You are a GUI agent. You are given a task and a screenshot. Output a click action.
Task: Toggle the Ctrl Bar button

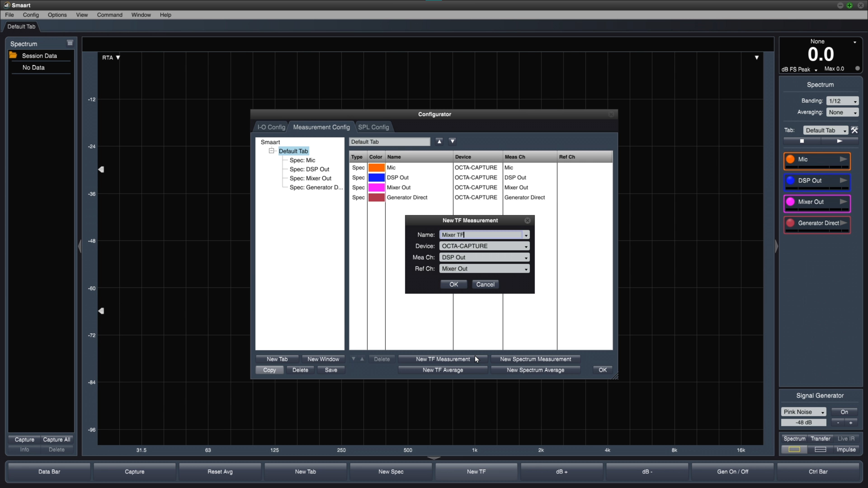(818, 472)
